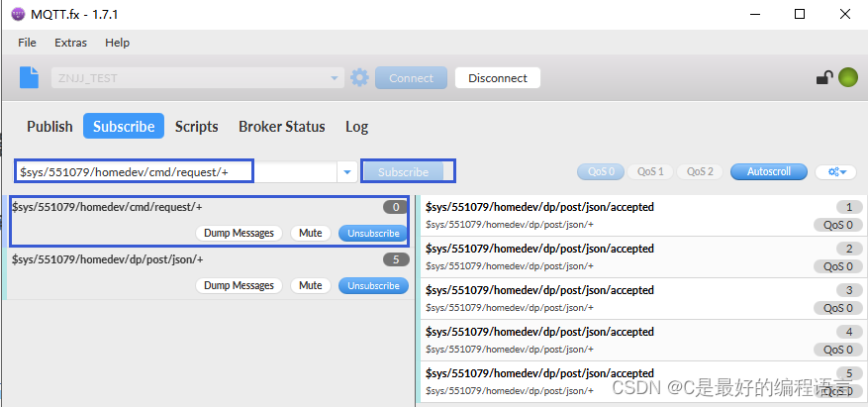Image resolution: width=868 pixels, height=407 pixels.
Task: Open the File menu
Action: point(27,43)
